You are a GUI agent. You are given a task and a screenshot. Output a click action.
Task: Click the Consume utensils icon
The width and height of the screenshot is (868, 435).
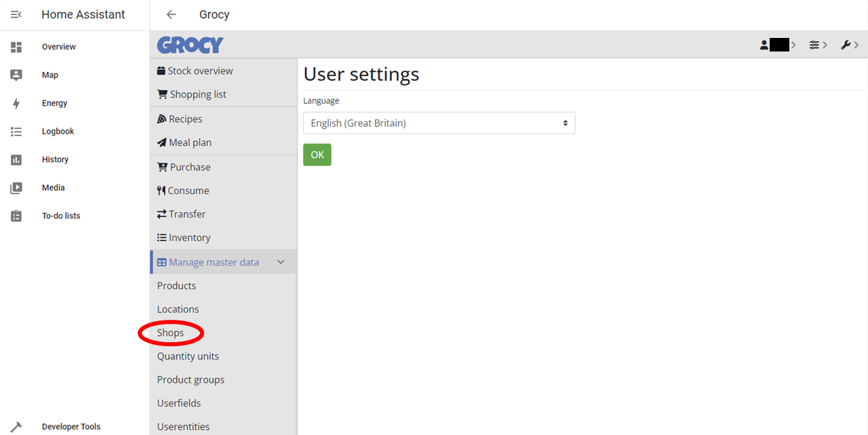[x=161, y=190]
